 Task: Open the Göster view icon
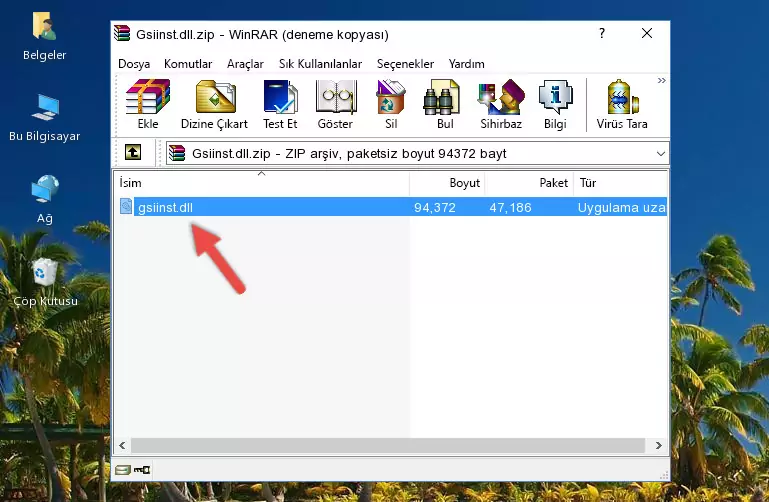(x=335, y=104)
